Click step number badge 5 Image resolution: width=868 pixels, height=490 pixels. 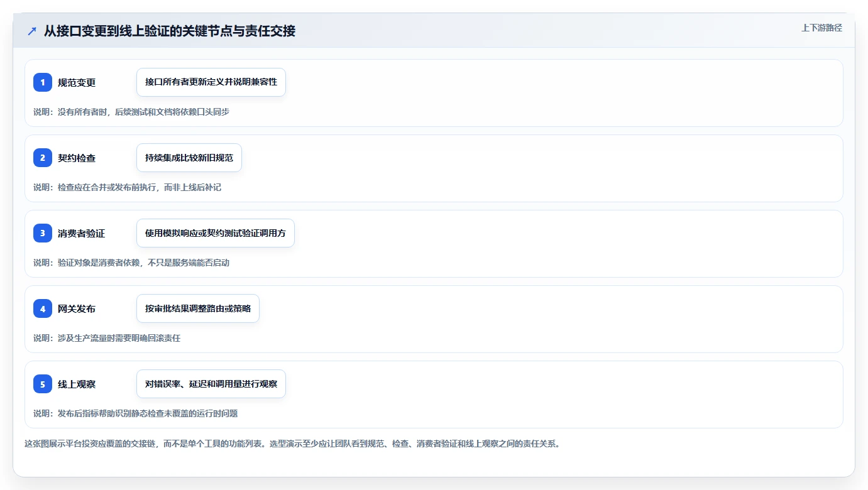(43, 384)
